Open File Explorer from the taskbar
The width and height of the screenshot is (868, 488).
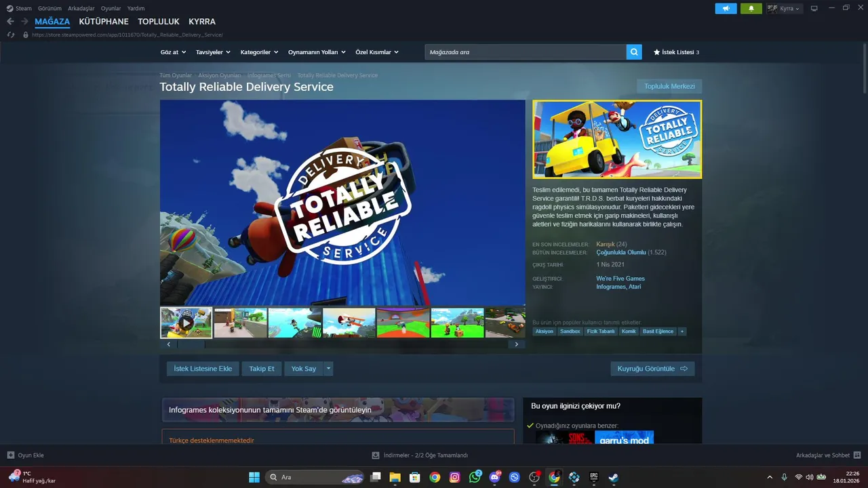[395, 477]
